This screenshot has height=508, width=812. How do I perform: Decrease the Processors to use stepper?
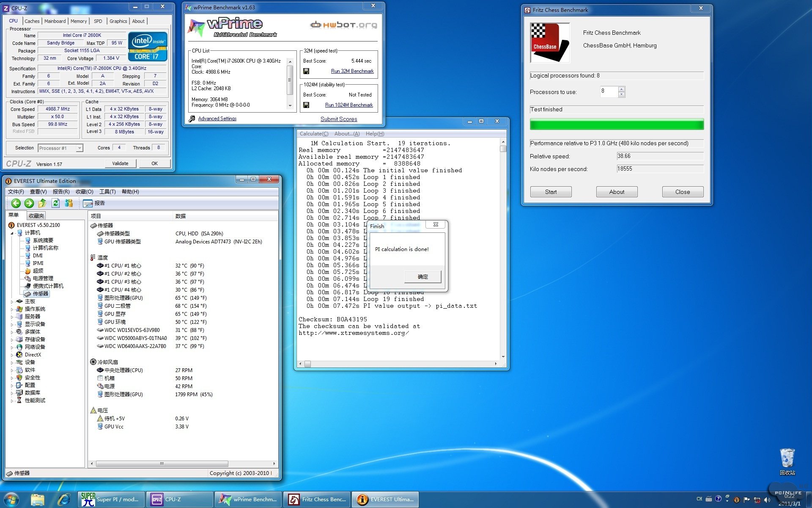[x=621, y=94]
